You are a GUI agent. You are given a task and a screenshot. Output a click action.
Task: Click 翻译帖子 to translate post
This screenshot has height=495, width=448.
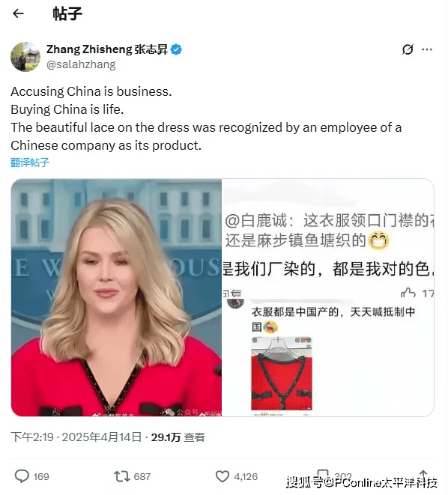click(x=30, y=163)
